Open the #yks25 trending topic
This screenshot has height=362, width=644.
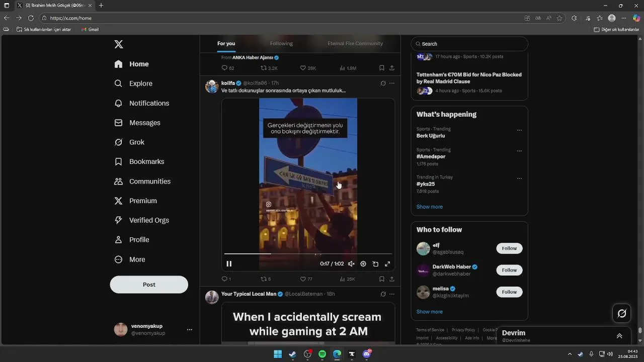(426, 184)
